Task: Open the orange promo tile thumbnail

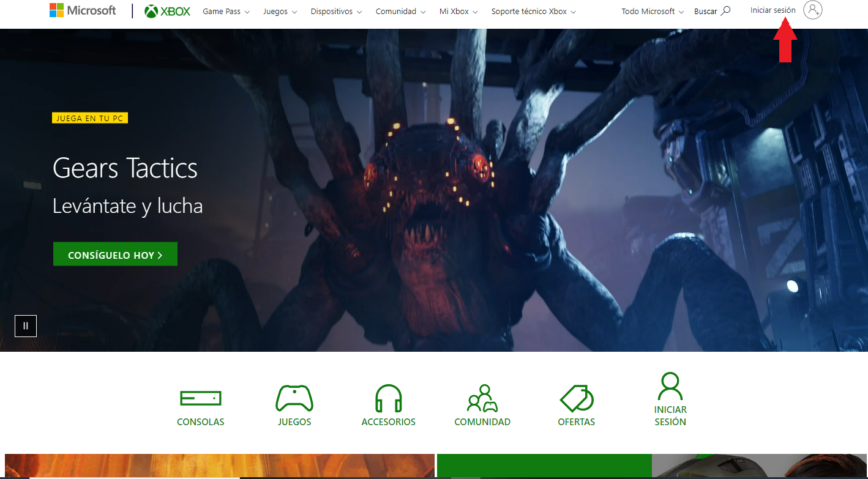Action: 220,466
